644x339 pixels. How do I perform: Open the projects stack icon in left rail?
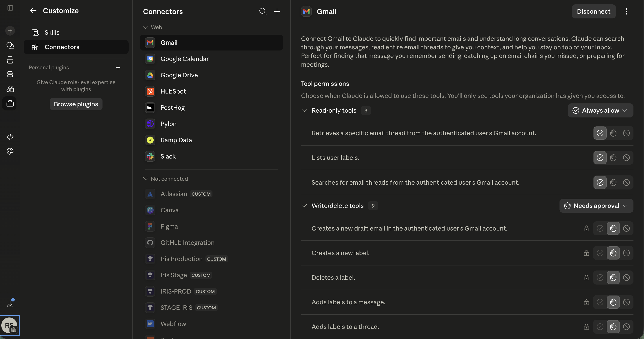10,60
